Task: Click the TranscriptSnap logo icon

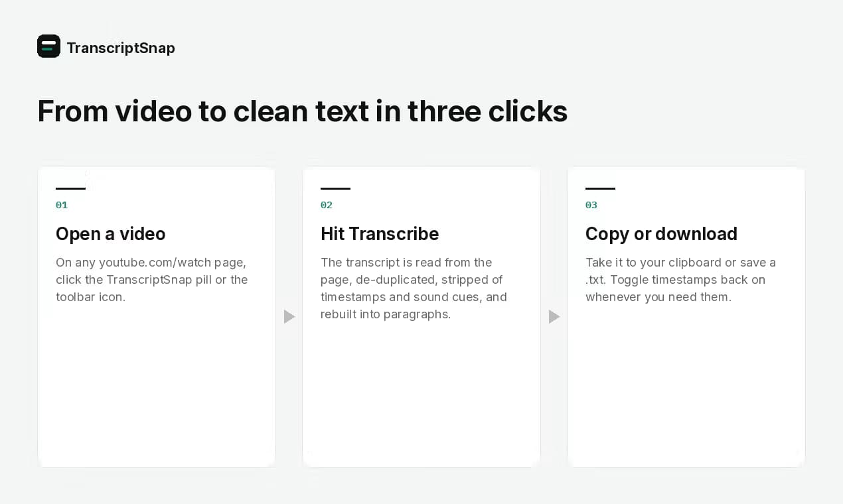Action: click(48, 46)
